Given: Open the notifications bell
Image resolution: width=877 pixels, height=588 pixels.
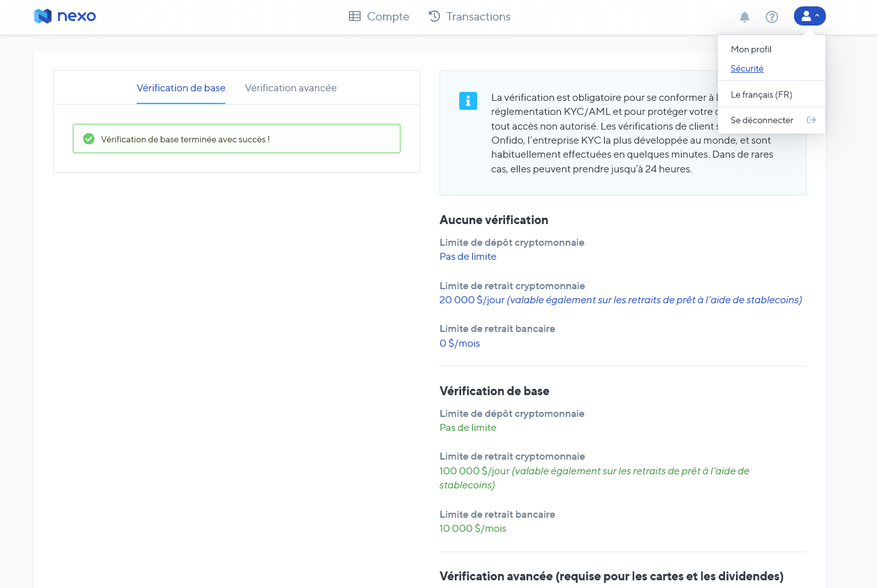Looking at the screenshot, I should [x=744, y=17].
